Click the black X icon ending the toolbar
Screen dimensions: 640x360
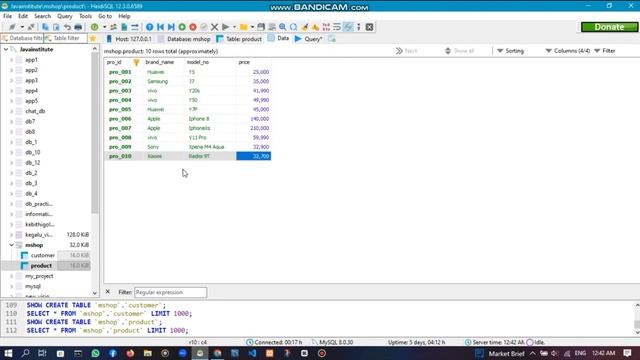[369, 27]
